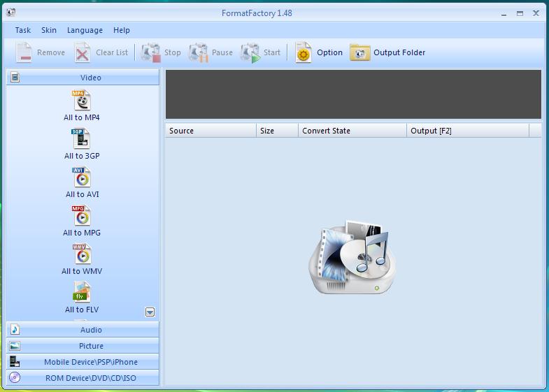
Task: Click the Convert State column header
Action: pyautogui.click(x=352, y=131)
